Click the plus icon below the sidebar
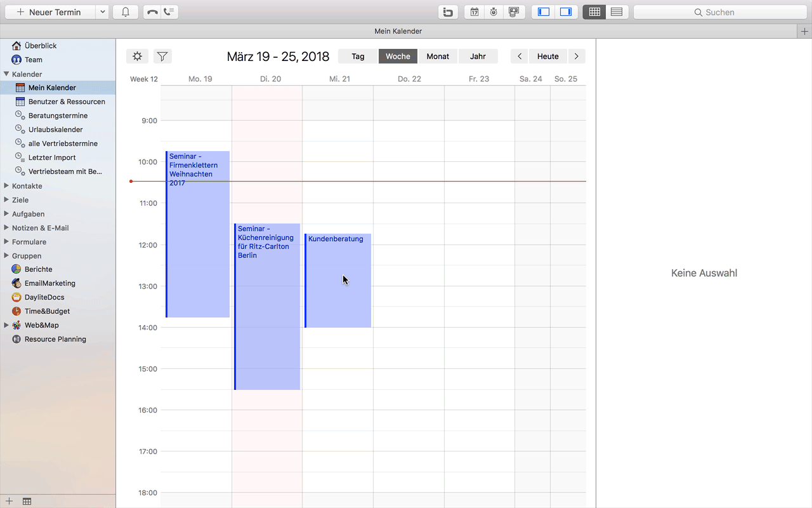Image resolution: width=812 pixels, height=508 pixels. [9, 502]
